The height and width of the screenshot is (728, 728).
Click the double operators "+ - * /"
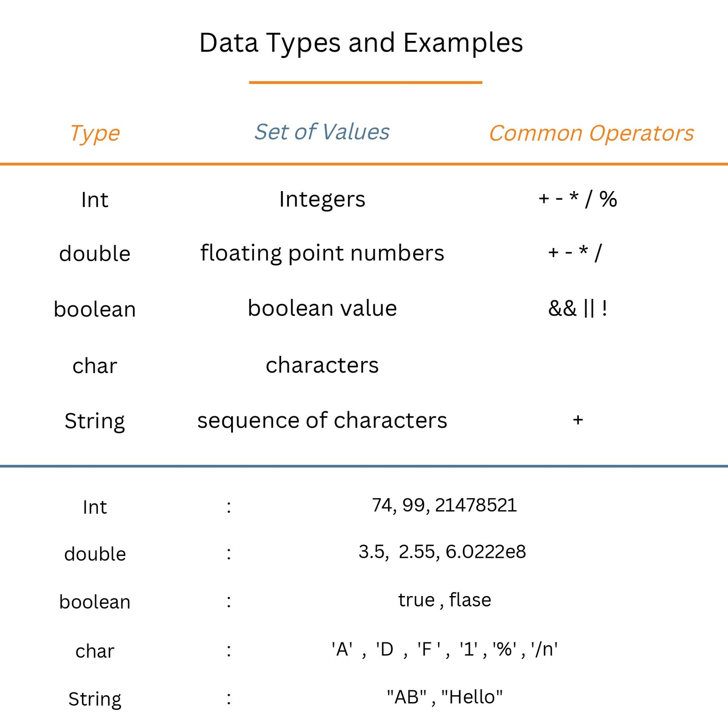575,253
